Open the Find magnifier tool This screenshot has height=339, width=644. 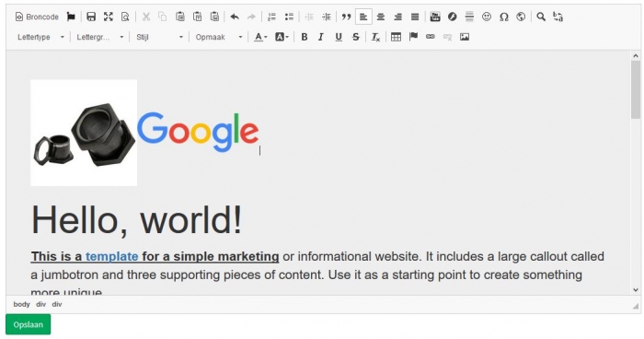(x=541, y=17)
